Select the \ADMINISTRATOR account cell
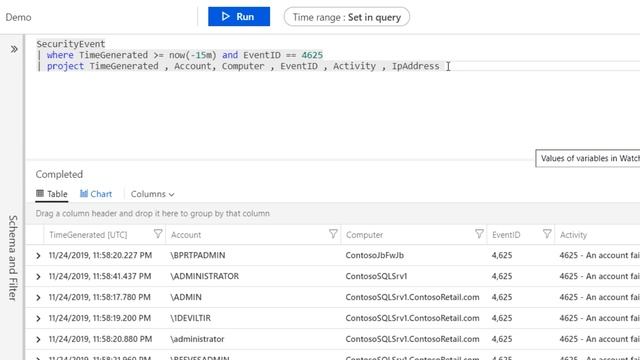The image size is (640, 360). point(204,276)
